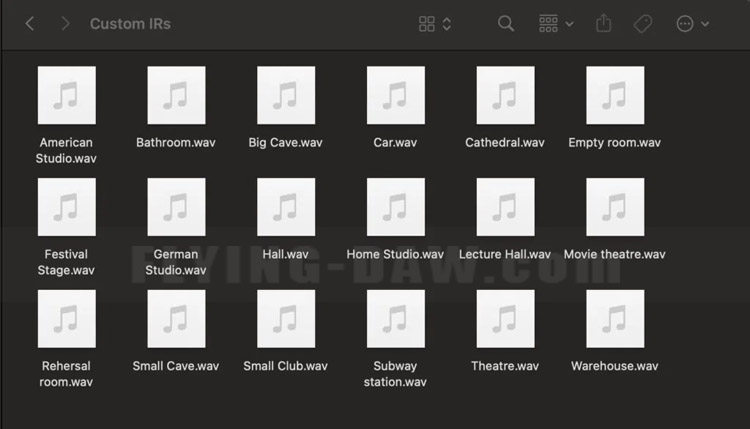Click the Theatre.wav file name
750x429 pixels.
pyautogui.click(x=505, y=366)
